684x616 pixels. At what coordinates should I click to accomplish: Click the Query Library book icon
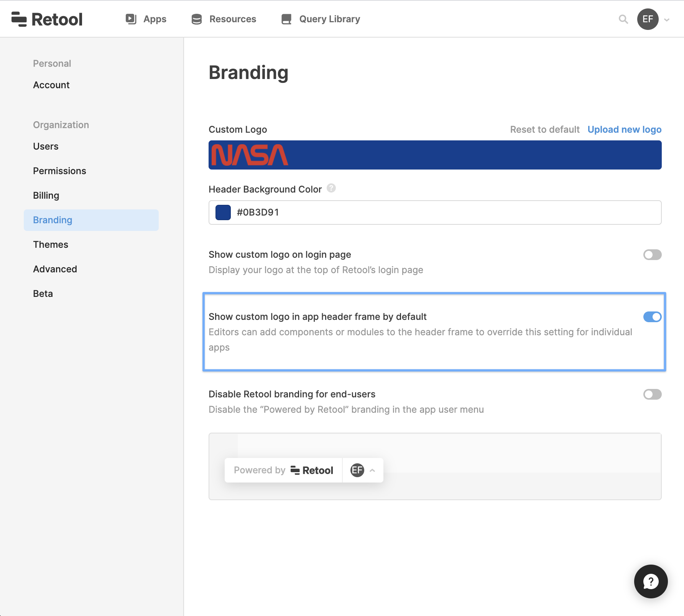click(286, 19)
